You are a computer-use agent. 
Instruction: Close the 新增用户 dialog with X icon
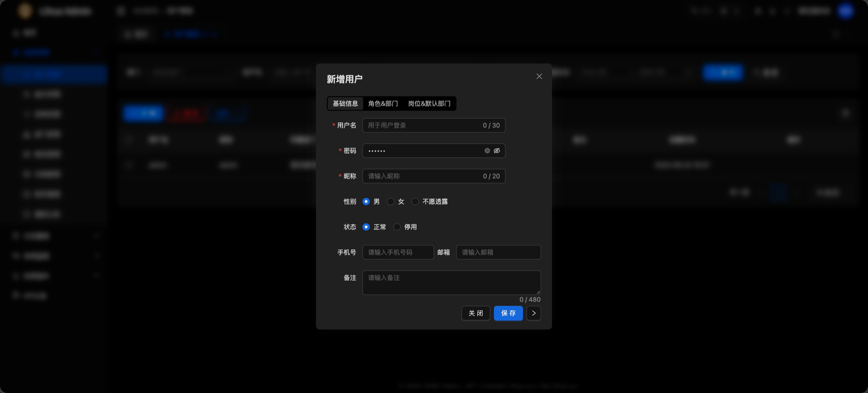[x=539, y=76]
